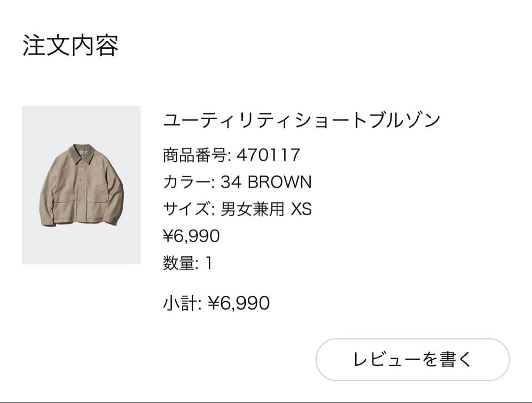
Task: Select the 男女兼用 size text
Action: click(x=252, y=210)
